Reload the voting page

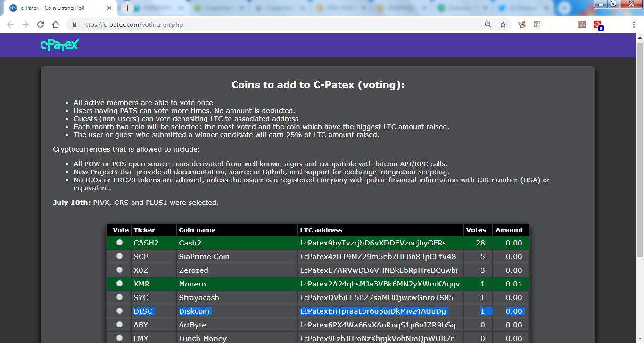pyautogui.click(x=41, y=24)
